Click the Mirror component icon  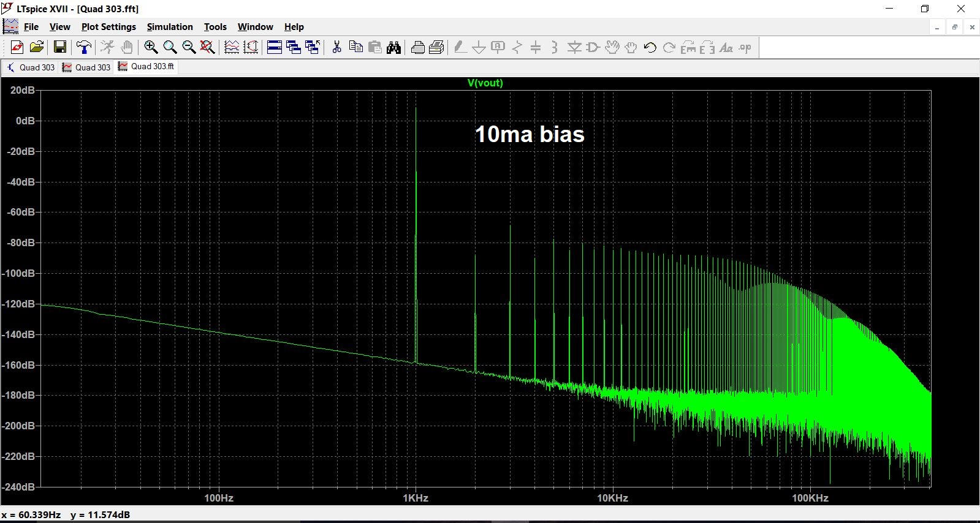707,47
